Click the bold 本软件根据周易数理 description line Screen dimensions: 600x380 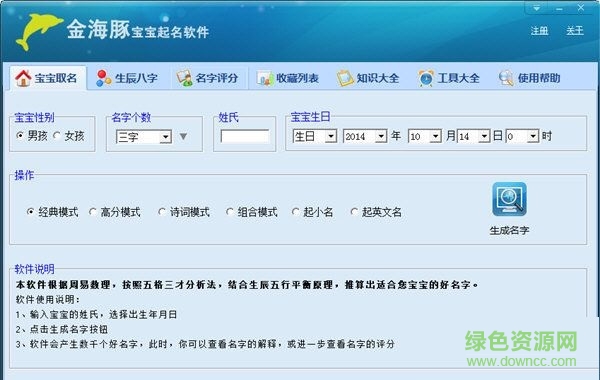click(247, 285)
